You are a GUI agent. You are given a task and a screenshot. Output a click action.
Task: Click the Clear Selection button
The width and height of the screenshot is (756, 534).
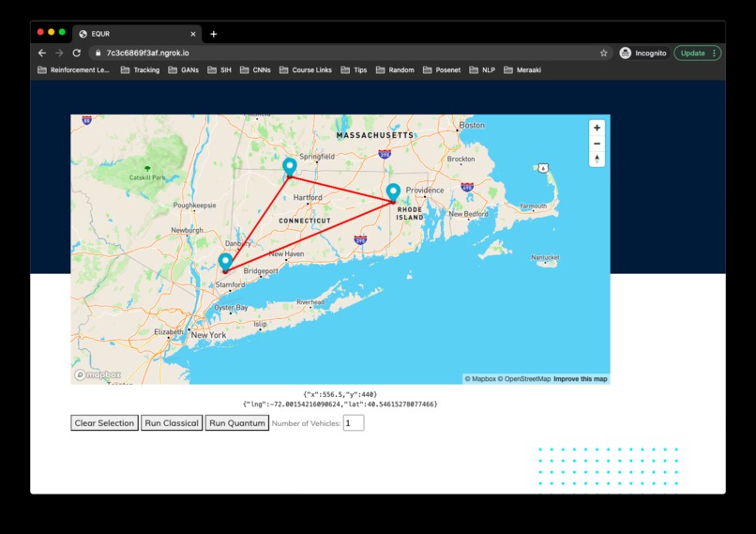[104, 423]
